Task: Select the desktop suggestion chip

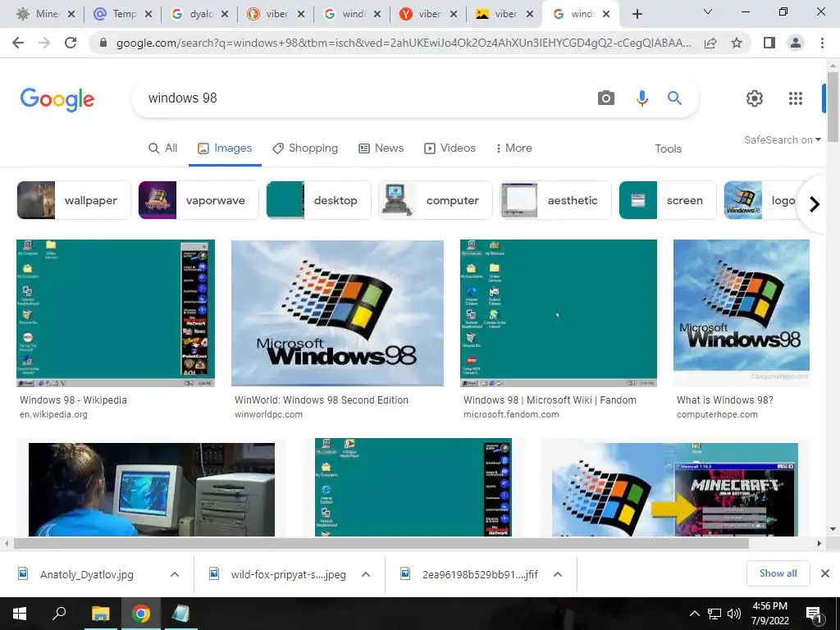Action: coord(319,200)
